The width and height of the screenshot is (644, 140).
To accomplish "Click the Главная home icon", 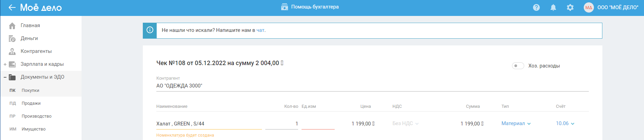I will (12, 26).
